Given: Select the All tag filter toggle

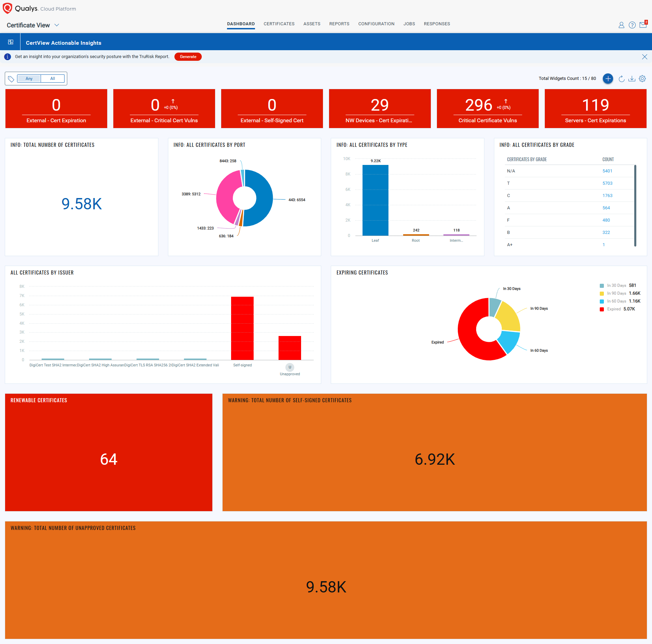Looking at the screenshot, I should pyautogui.click(x=53, y=79).
